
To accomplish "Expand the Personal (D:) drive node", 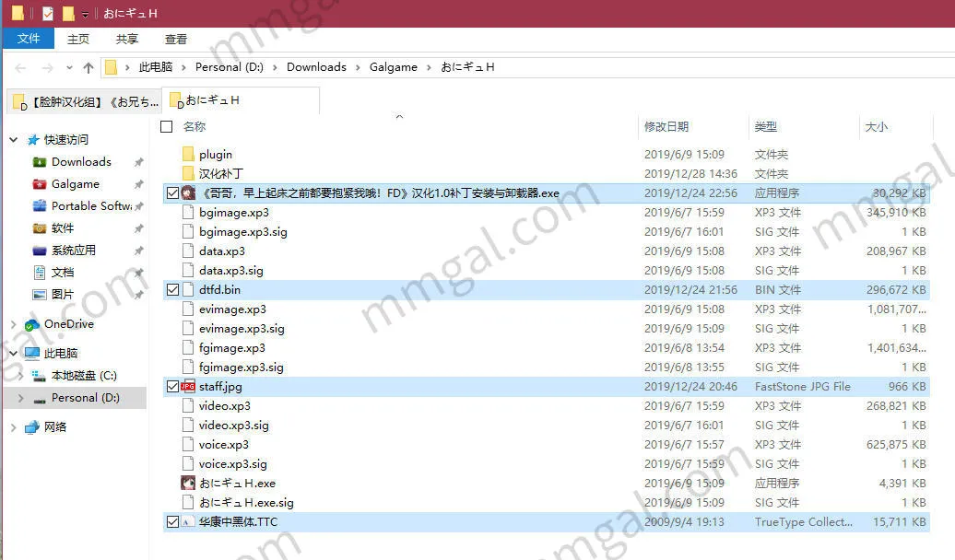I will (20, 398).
